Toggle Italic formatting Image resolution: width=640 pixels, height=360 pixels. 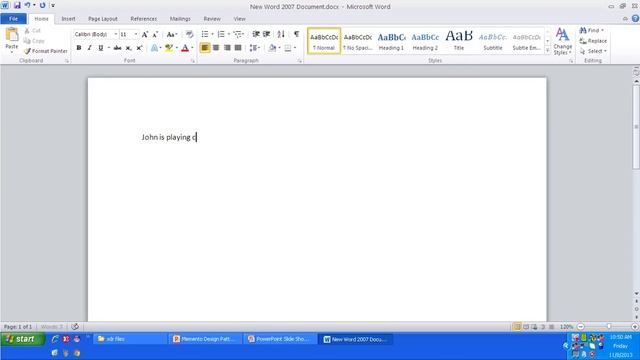[x=89, y=48]
